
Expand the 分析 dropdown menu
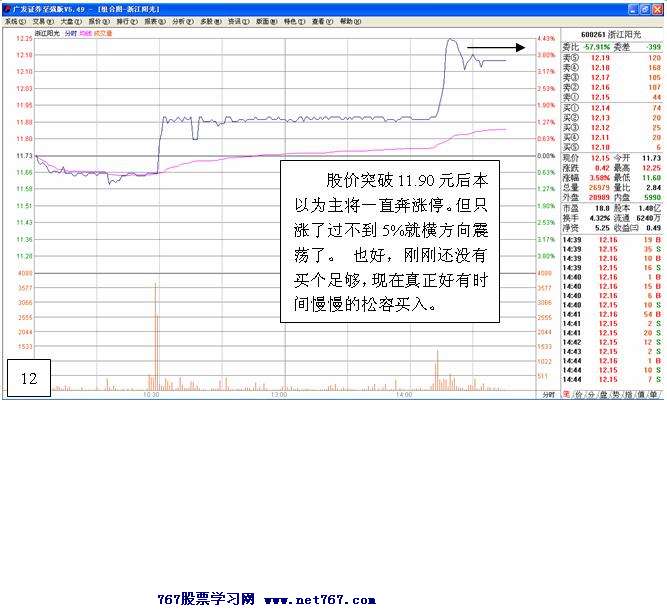[180, 20]
